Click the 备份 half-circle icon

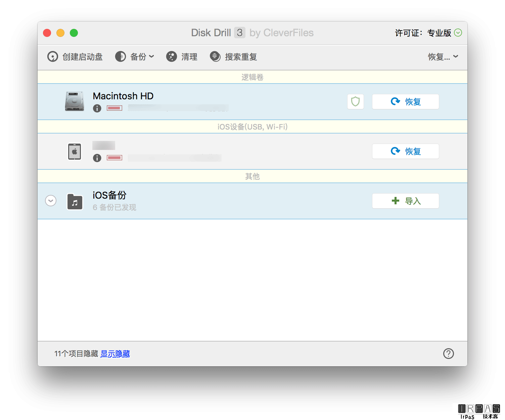[x=121, y=57]
